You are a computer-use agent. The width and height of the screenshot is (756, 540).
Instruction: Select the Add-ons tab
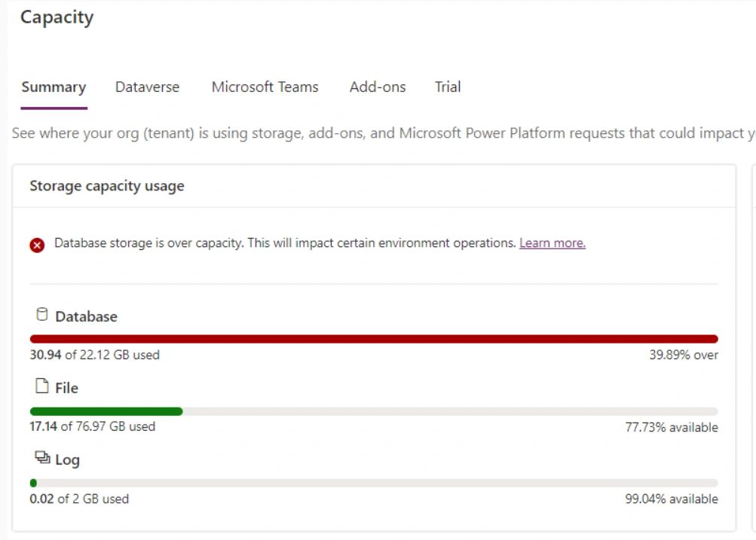378,87
